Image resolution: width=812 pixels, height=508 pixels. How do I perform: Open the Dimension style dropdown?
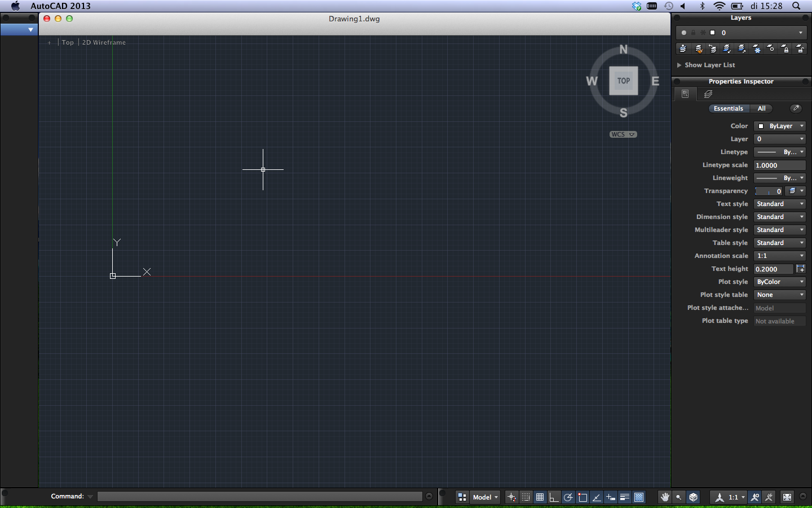click(x=780, y=217)
